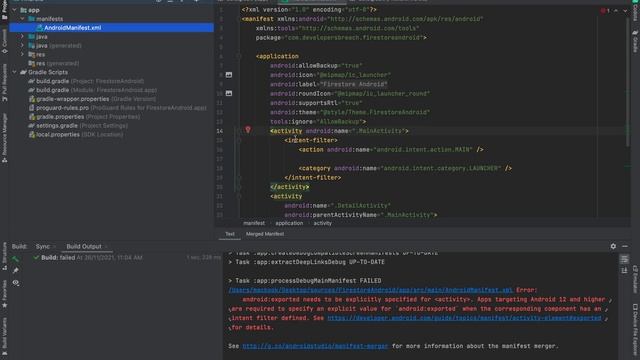The height and width of the screenshot is (360, 640).
Task: Open the Resource Manager side panel
Action: click(x=4, y=139)
